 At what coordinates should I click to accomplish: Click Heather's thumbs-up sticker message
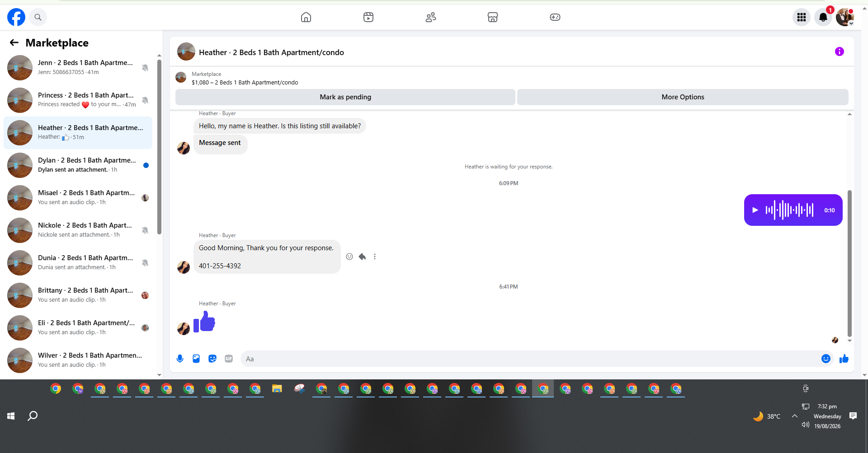[204, 322]
